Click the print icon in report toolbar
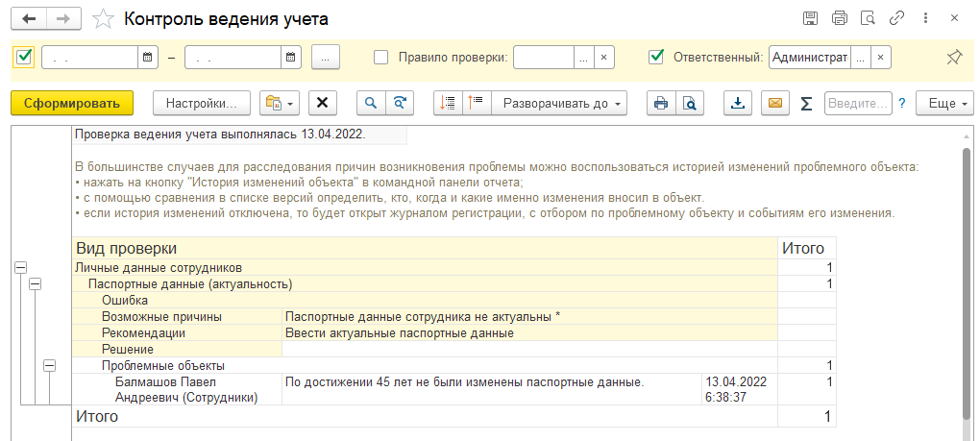Image resolution: width=980 pixels, height=441 pixels. click(660, 103)
